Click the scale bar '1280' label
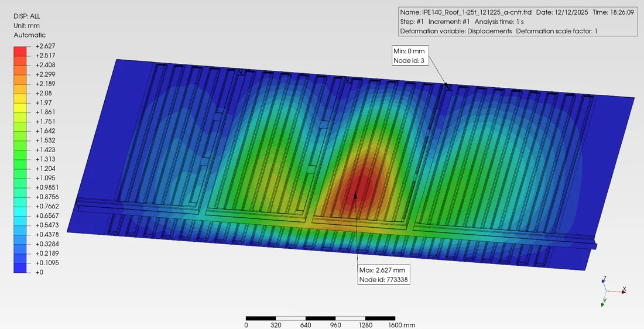This screenshot has width=644, height=329. (x=365, y=325)
